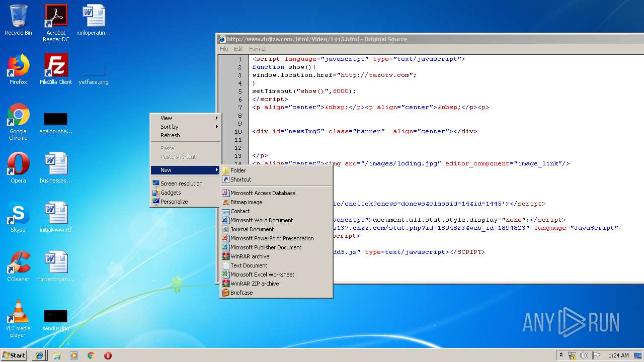The height and width of the screenshot is (362, 644).
Task: Create a new PowerPoint Presentation
Action: 276,238
